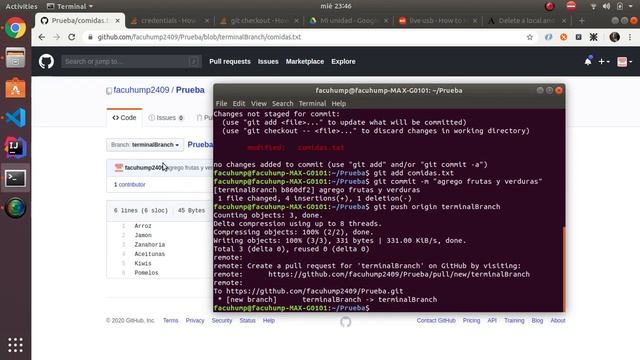Open Marketplace in the GitHub header
640x360 pixels.
pos(304,62)
